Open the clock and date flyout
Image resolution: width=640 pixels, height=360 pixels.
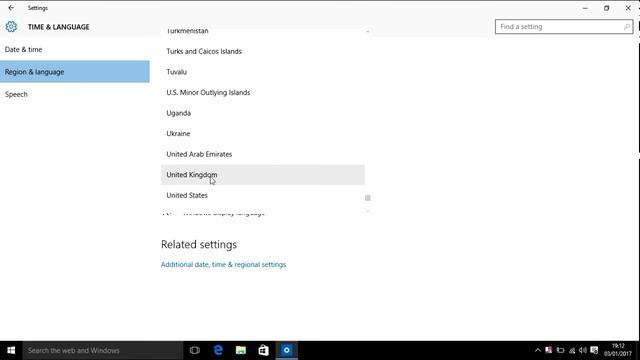tap(618, 350)
